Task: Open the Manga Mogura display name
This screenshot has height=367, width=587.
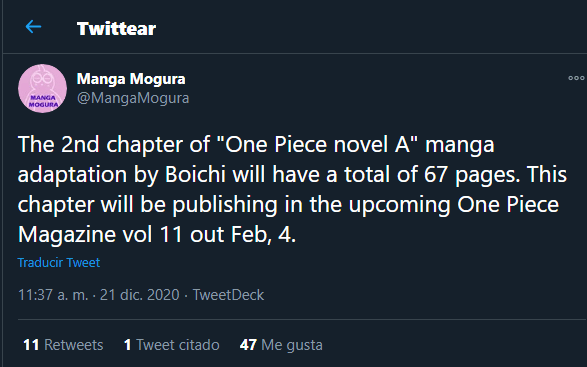Action: coord(131,79)
